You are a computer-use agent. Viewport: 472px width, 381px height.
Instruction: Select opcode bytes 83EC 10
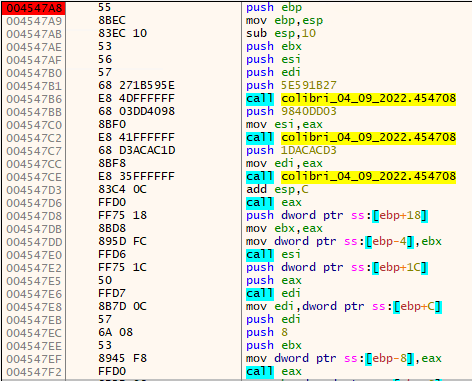[x=123, y=33]
